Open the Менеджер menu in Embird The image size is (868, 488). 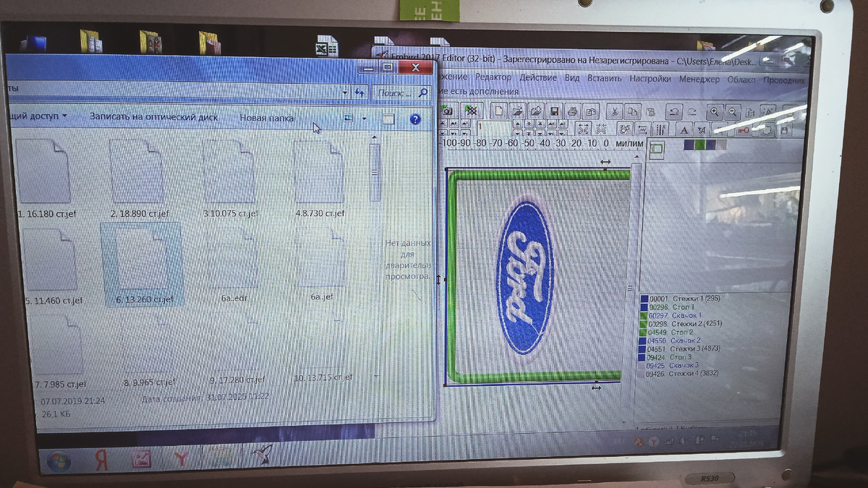[699, 79]
